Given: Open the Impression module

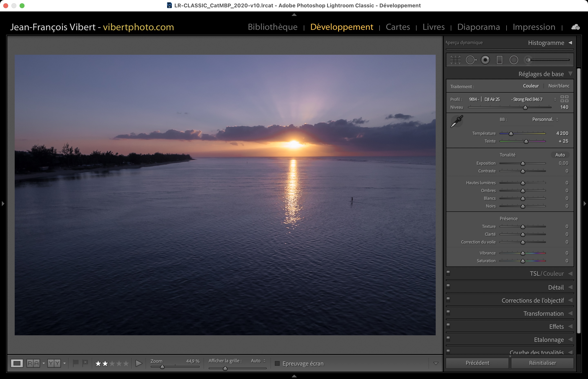Looking at the screenshot, I should pyautogui.click(x=534, y=27).
